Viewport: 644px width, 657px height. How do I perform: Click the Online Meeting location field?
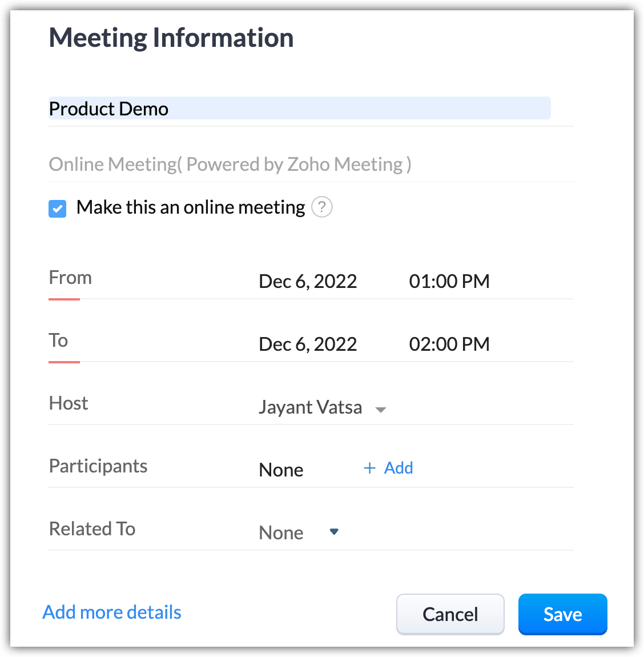230,165
